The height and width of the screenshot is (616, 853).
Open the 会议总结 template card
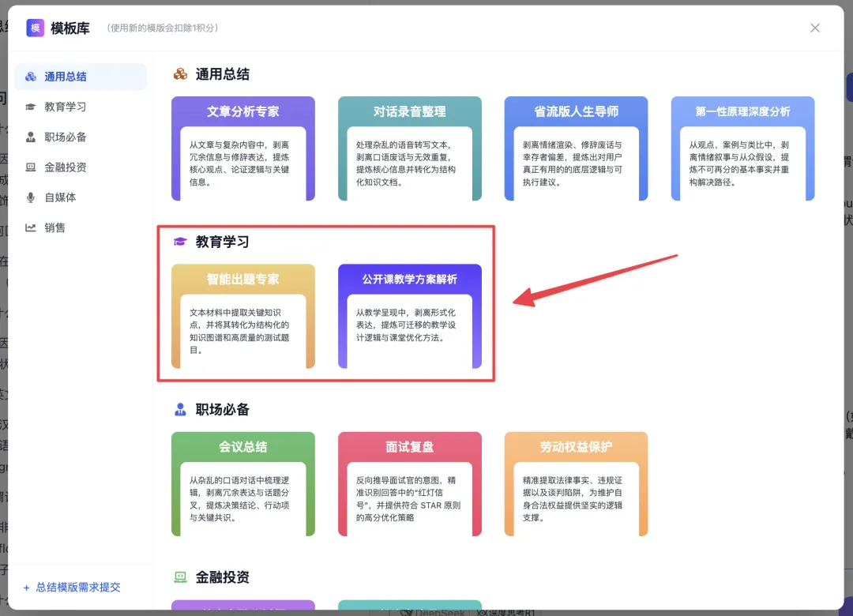click(x=243, y=484)
